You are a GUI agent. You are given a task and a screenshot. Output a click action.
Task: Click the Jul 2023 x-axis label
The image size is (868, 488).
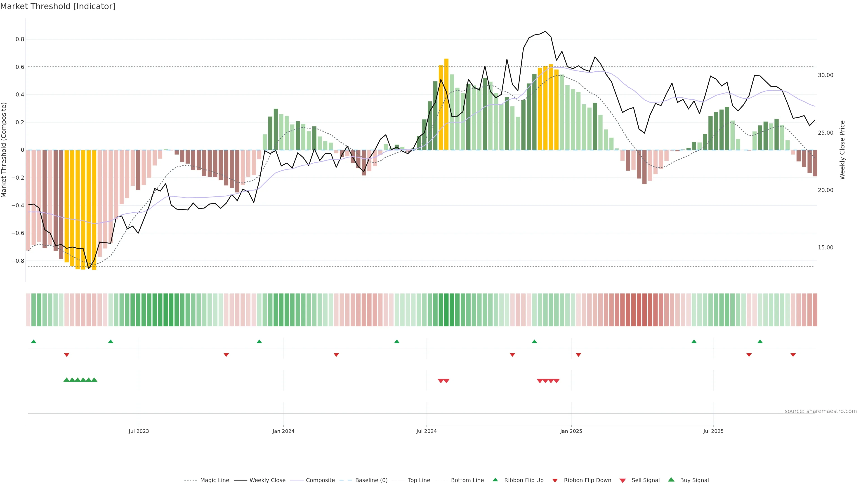point(139,431)
